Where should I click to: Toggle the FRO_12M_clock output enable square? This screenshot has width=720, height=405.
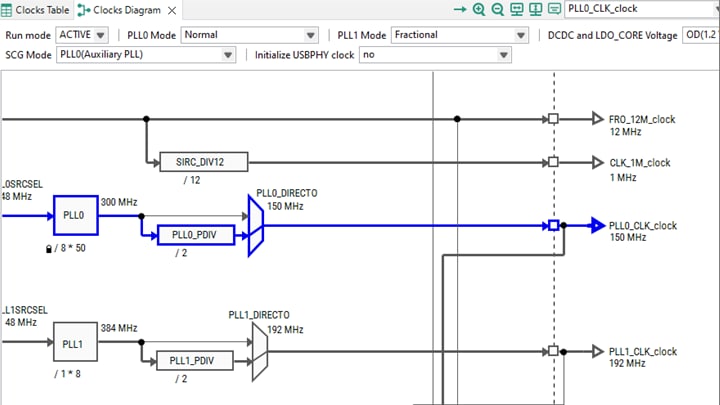click(x=553, y=119)
